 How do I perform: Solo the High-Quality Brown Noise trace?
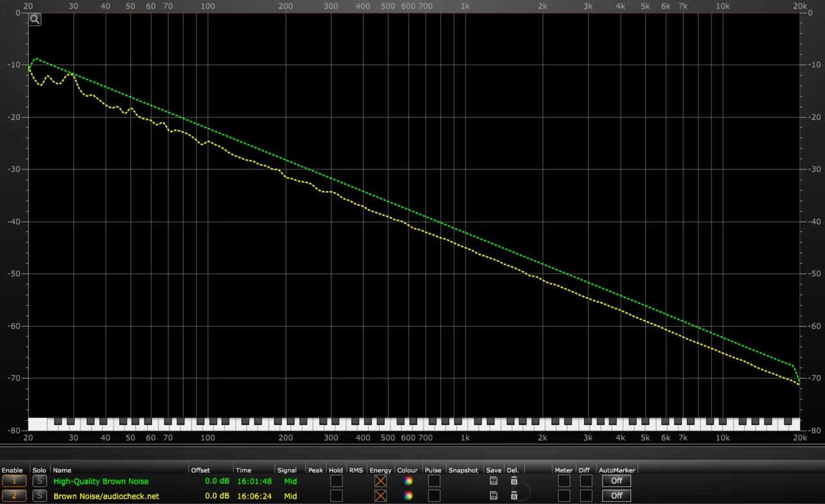coord(39,481)
